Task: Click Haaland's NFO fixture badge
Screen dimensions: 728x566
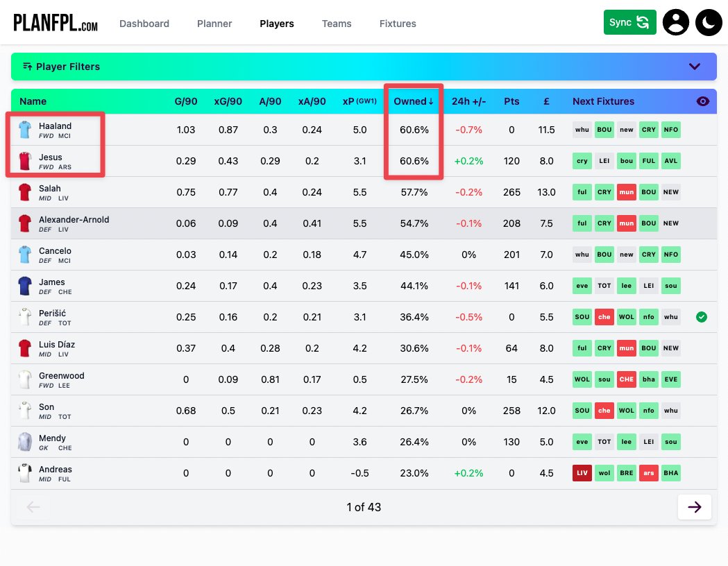Action: point(671,130)
